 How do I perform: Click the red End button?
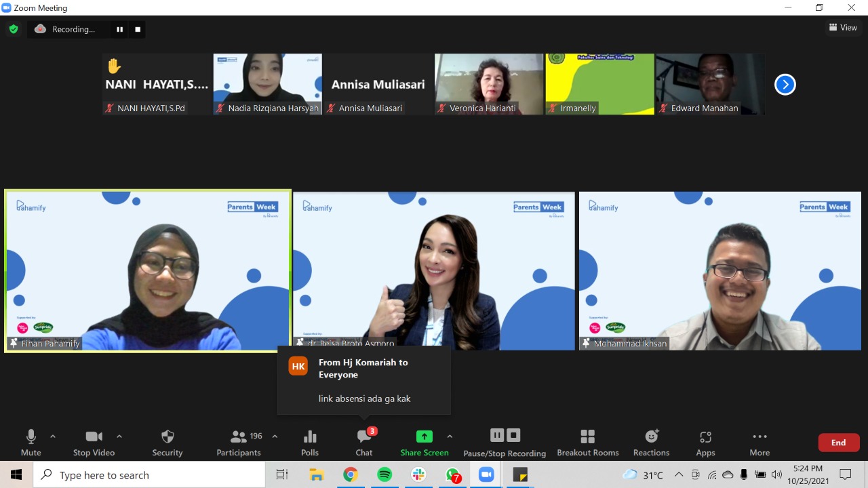click(x=839, y=443)
